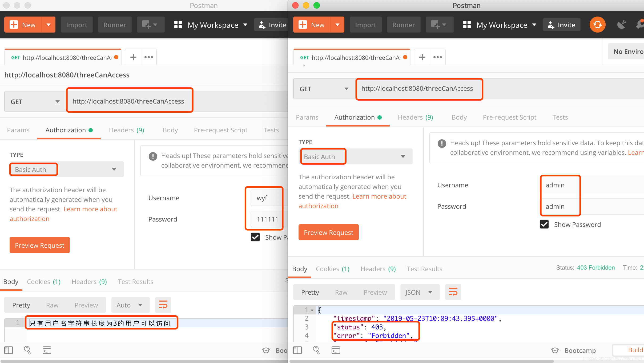Add new request tab in right window
The image size is (644, 363).
tap(422, 57)
